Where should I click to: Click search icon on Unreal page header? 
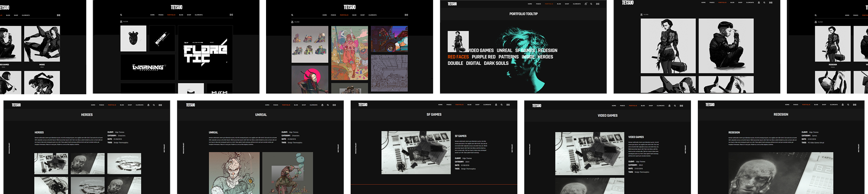click(328, 105)
